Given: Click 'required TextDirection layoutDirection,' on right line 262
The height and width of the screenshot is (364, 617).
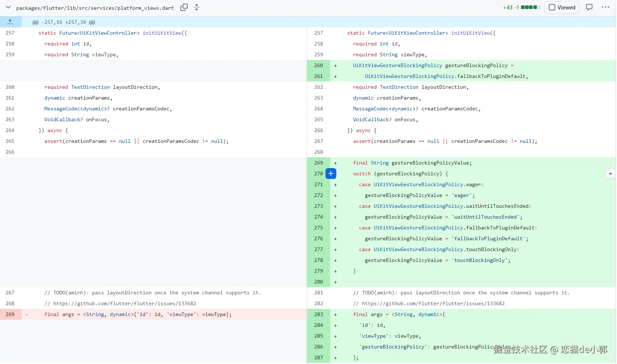Looking at the screenshot, I should point(411,87).
